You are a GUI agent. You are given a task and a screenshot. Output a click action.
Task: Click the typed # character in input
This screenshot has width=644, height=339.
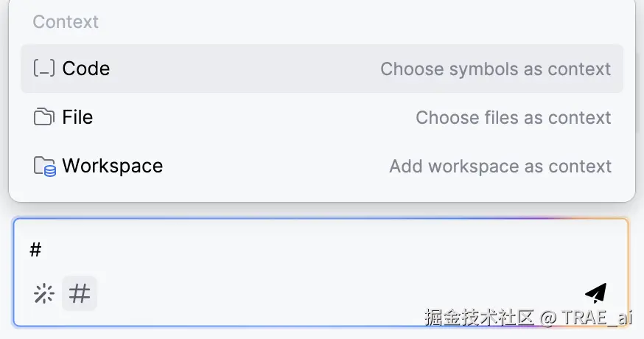pyautogui.click(x=35, y=251)
